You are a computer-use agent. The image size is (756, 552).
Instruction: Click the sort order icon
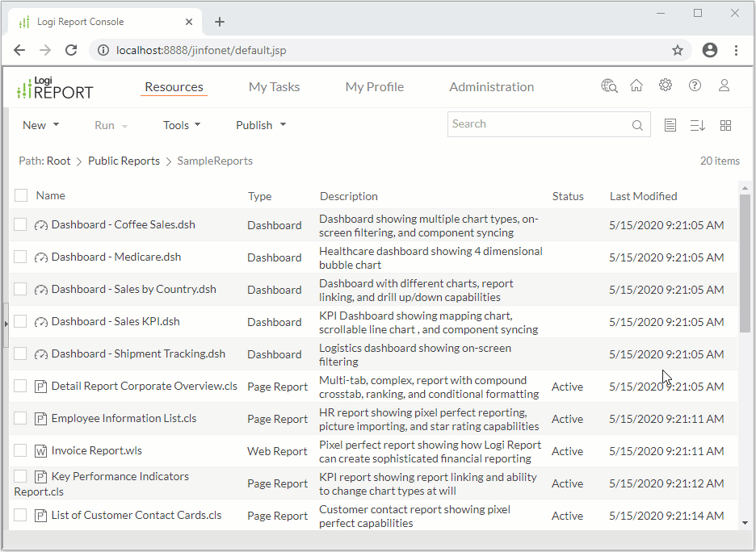[x=698, y=125]
